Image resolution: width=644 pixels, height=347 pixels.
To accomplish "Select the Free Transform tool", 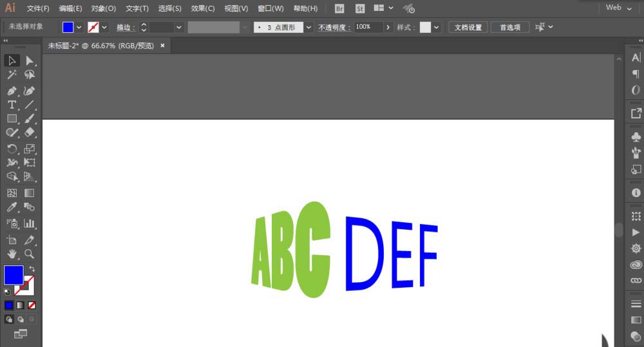I will [29, 163].
